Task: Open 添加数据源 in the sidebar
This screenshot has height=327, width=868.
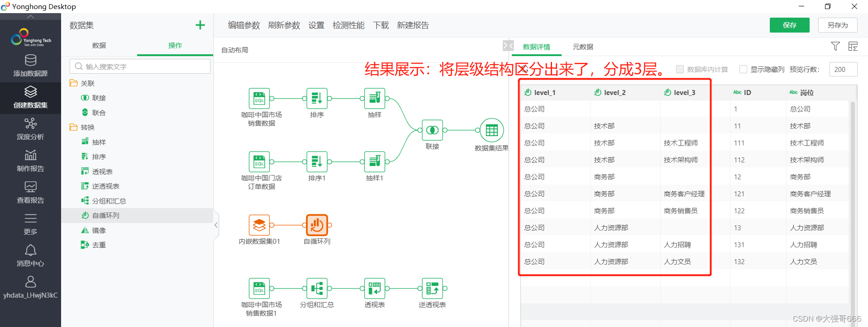Action: [30, 66]
